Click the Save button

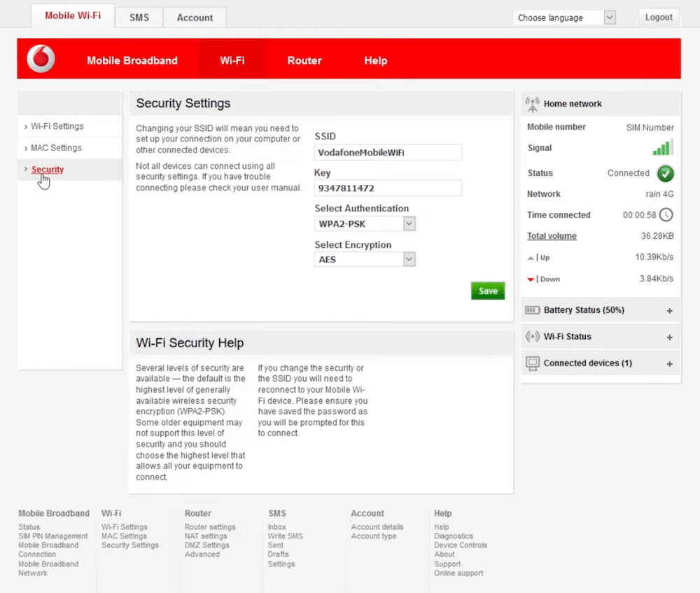tap(487, 291)
